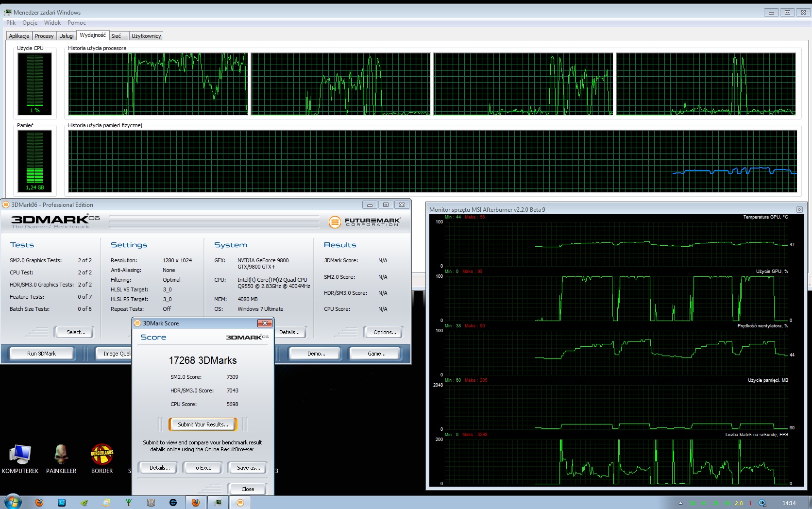Click the NVIDIA icon in taskbar
This screenshot has width=812, height=509.
pyautogui.click(x=84, y=503)
